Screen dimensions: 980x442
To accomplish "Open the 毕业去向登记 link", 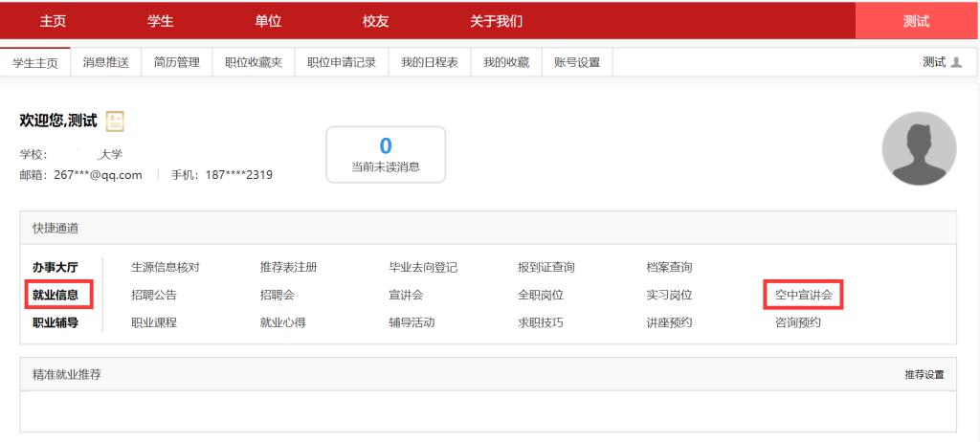I will (423, 268).
